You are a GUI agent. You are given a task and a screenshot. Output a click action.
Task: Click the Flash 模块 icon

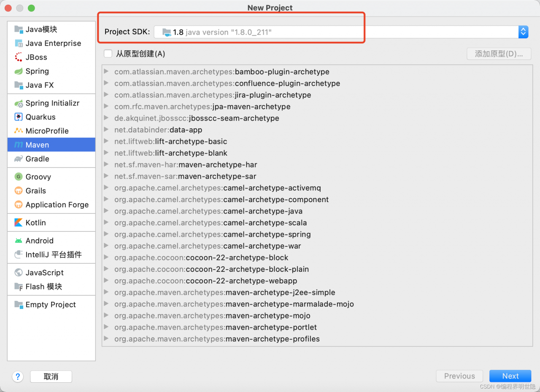coord(19,287)
